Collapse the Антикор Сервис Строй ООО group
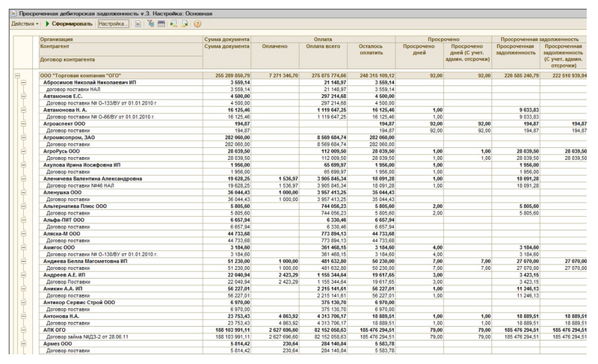Viewport: 598px width, 364px height. click(x=24, y=302)
